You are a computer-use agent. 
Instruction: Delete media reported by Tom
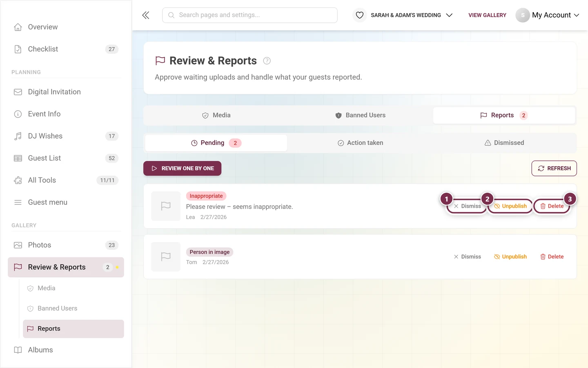coord(552,257)
